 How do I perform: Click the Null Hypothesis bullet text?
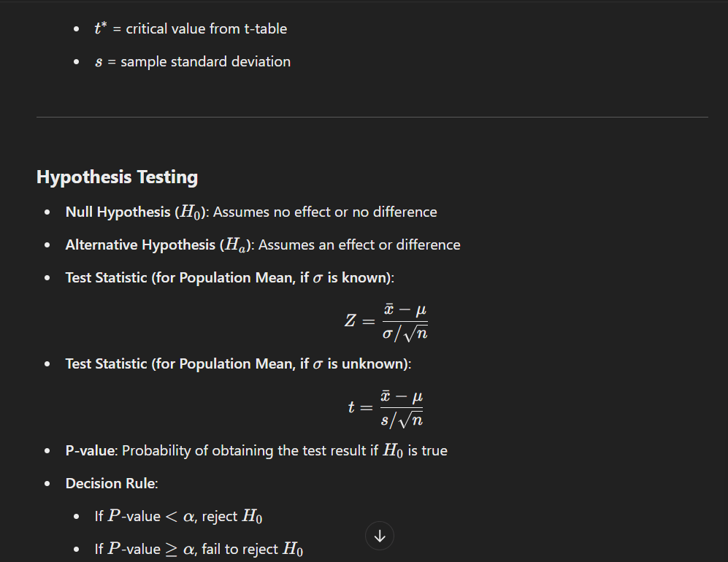(251, 212)
